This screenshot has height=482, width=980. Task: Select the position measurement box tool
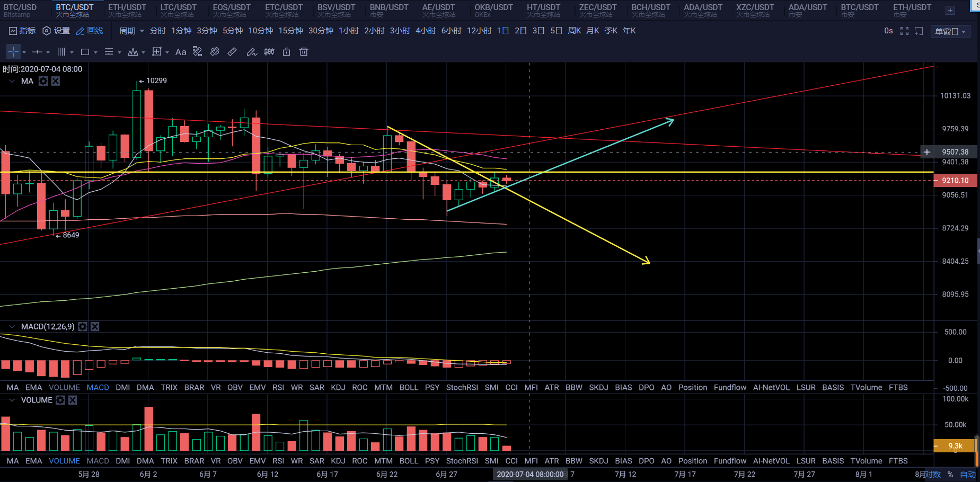click(x=156, y=52)
